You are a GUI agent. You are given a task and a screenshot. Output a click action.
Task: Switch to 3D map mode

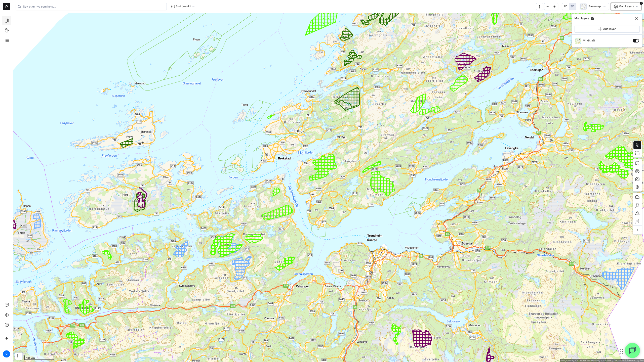tap(572, 7)
